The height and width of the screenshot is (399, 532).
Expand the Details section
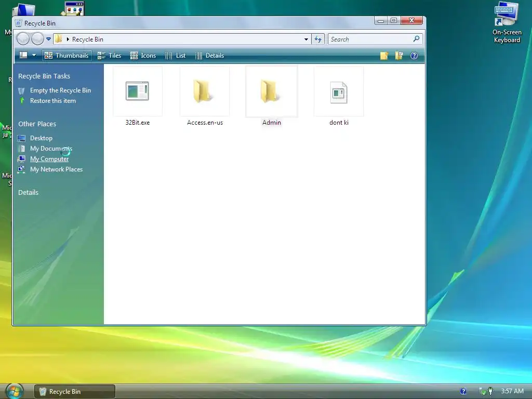[28, 192]
